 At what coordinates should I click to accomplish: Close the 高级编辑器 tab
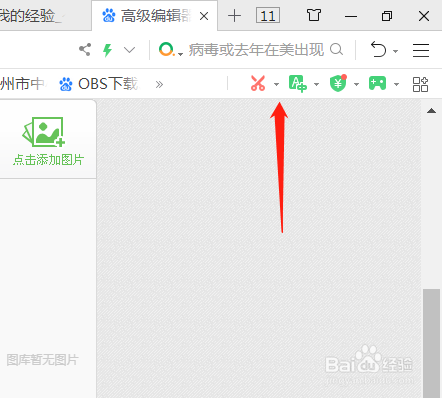[204, 16]
